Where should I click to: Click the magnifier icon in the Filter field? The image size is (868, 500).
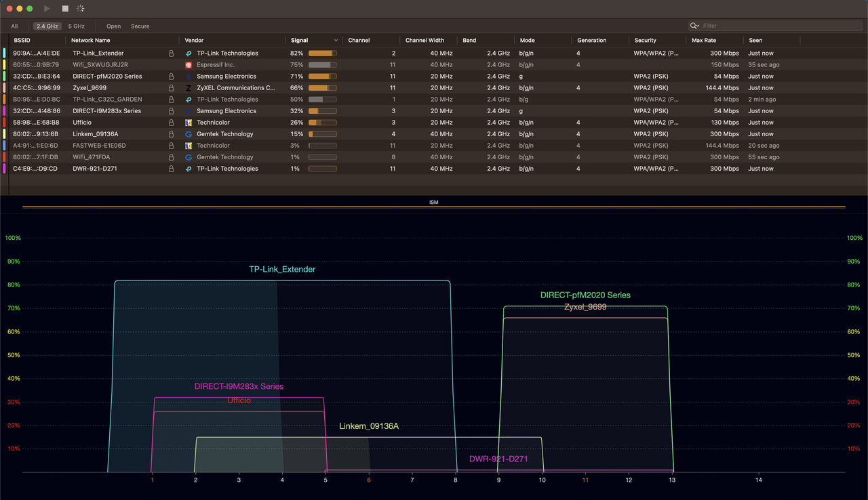692,26
